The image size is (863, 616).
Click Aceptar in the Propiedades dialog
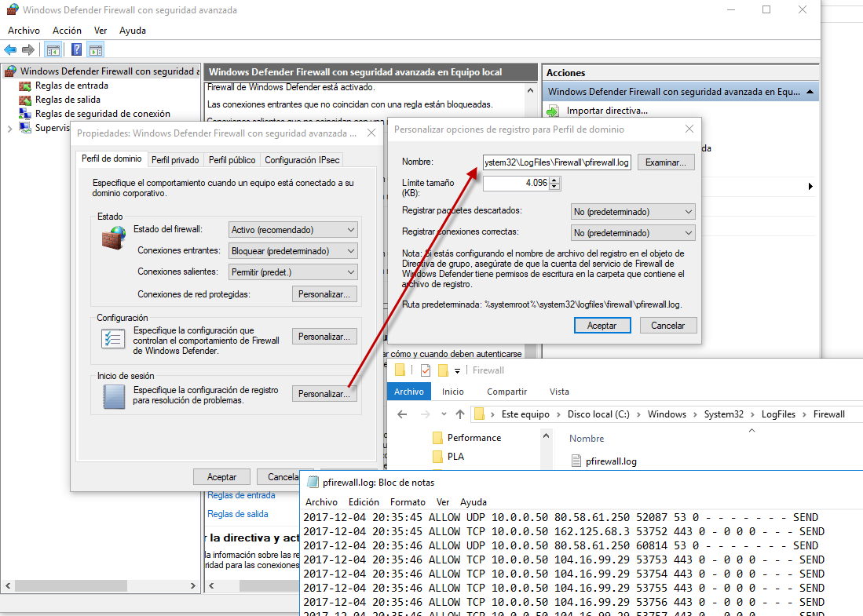tap(221, 477)
